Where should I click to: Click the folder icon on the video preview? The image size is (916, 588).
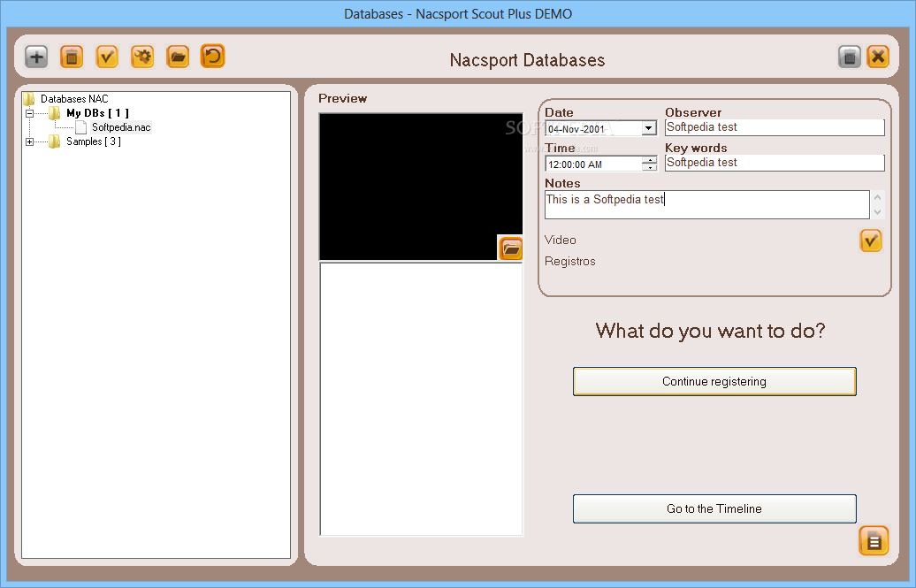point(510,248)
